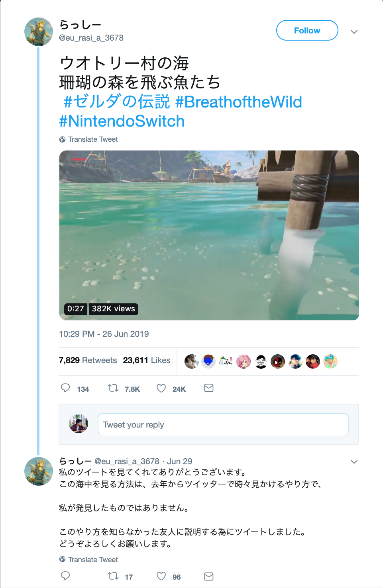Open the #NintendoSwitch hashtag link

pyautogui.click(x=122, y=121)
